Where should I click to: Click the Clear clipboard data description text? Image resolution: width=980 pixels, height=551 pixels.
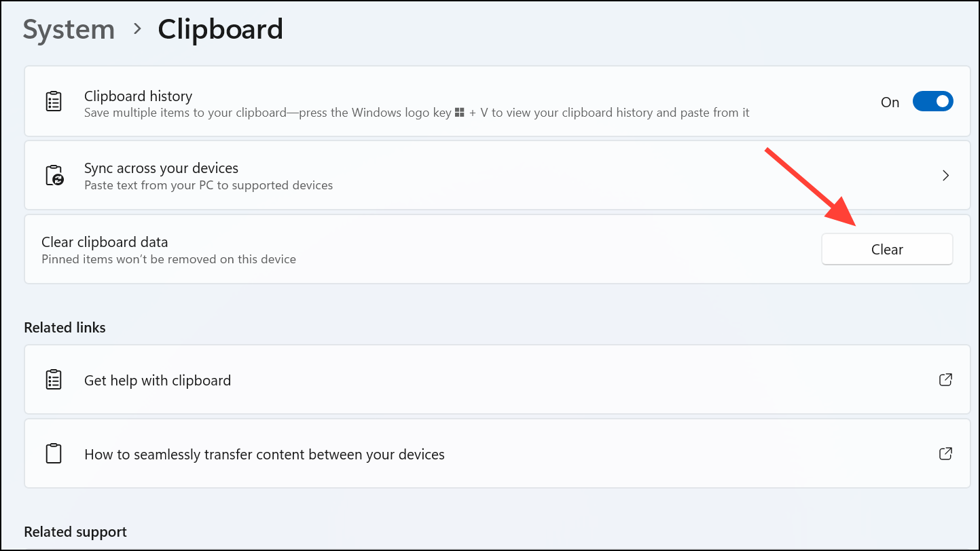168,259
